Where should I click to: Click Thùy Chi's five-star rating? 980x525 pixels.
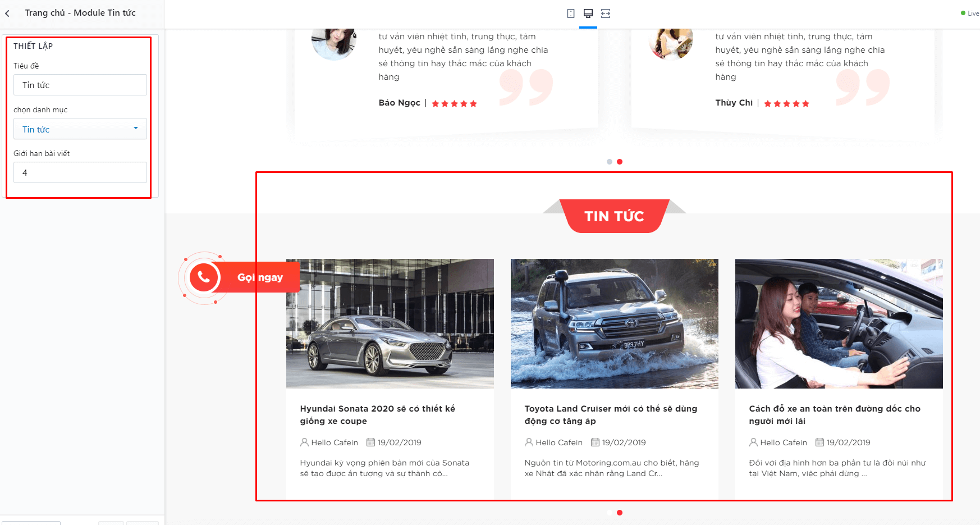point(787,103)
